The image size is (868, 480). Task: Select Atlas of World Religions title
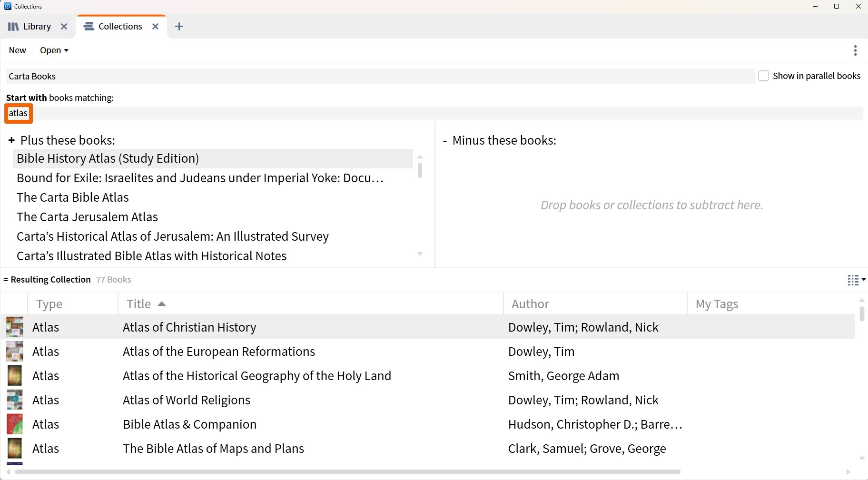click(x=187, y=400)
